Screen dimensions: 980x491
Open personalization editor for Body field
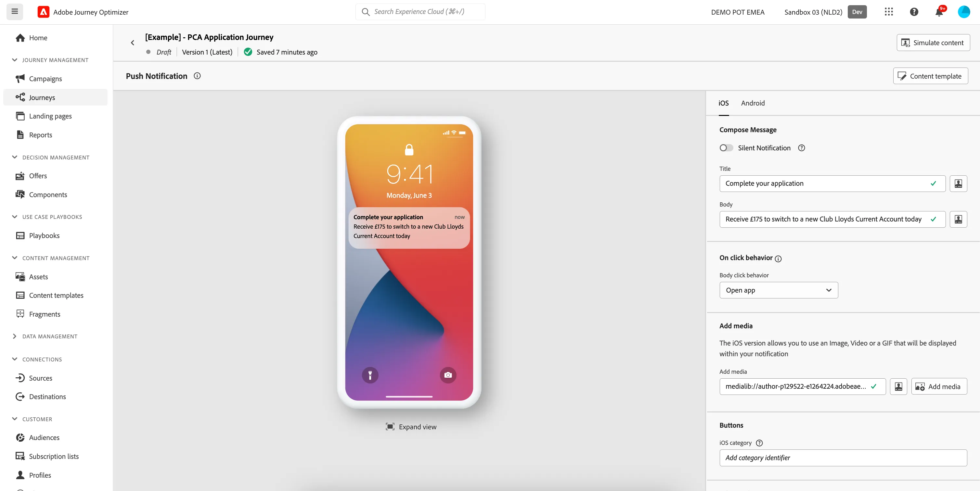958,220
